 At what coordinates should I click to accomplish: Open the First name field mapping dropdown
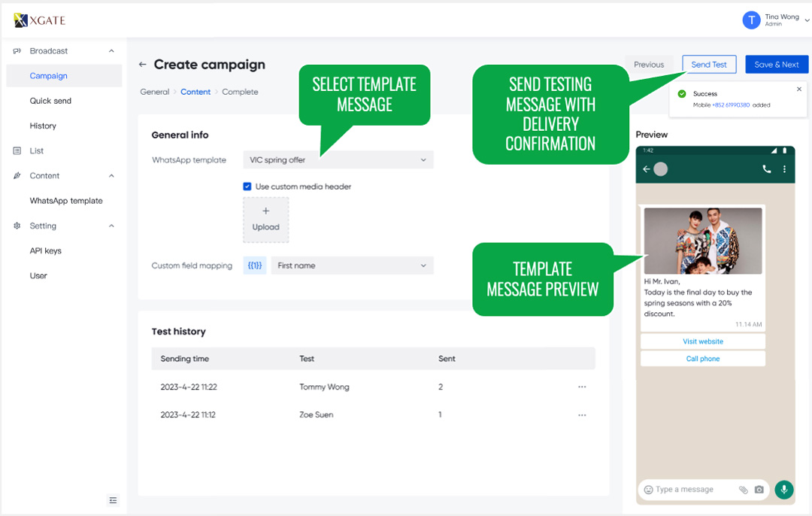[x=351, y=266]
